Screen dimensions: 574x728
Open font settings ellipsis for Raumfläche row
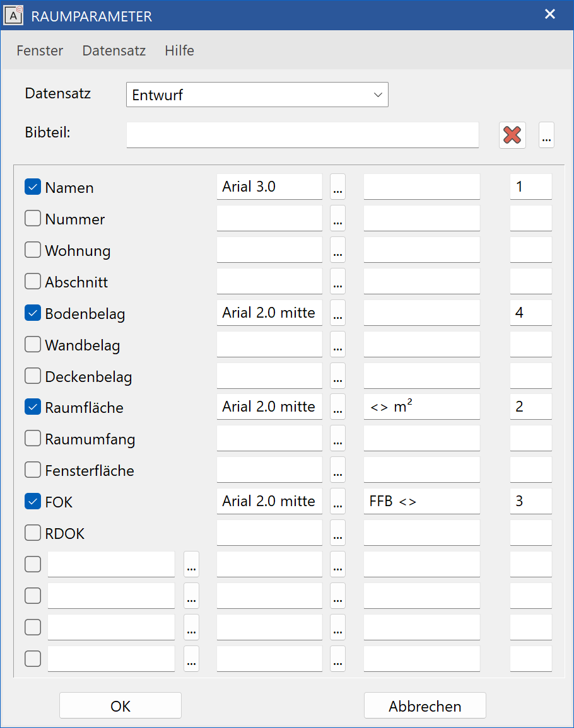(x=338, y=407)
